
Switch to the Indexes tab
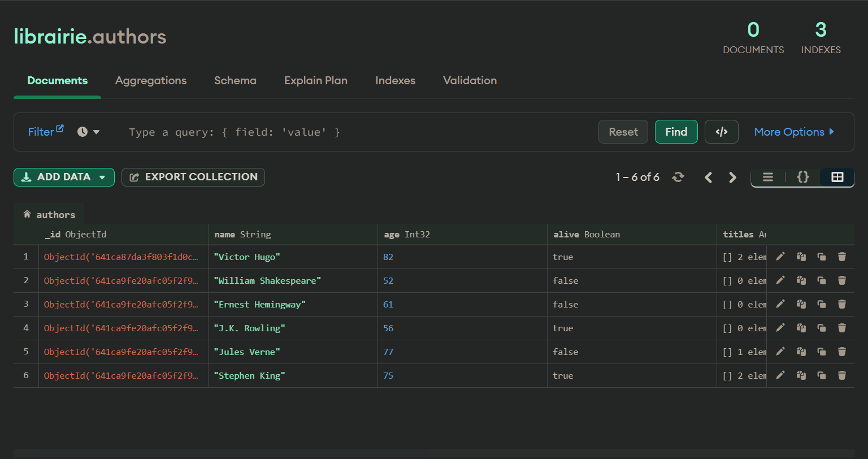pyautogui.click(x=395, y=80)
